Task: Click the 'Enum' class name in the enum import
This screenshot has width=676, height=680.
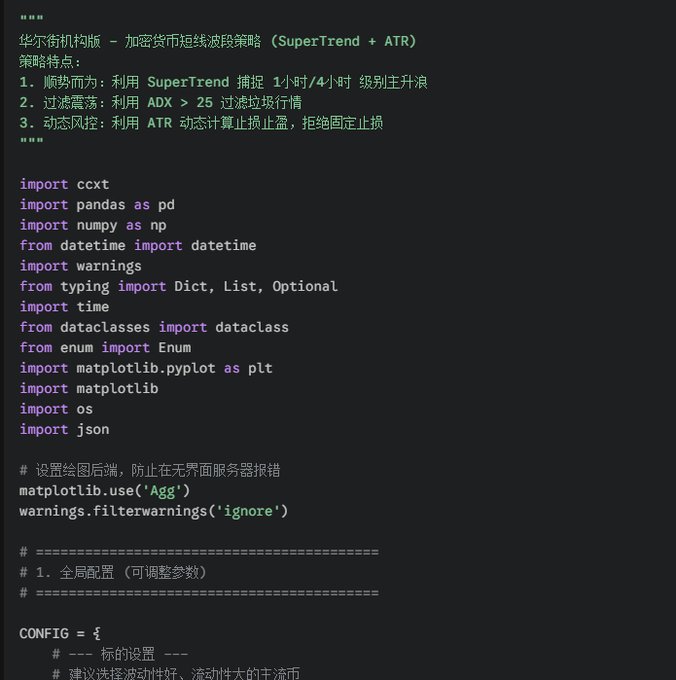Action: [174, 348]
